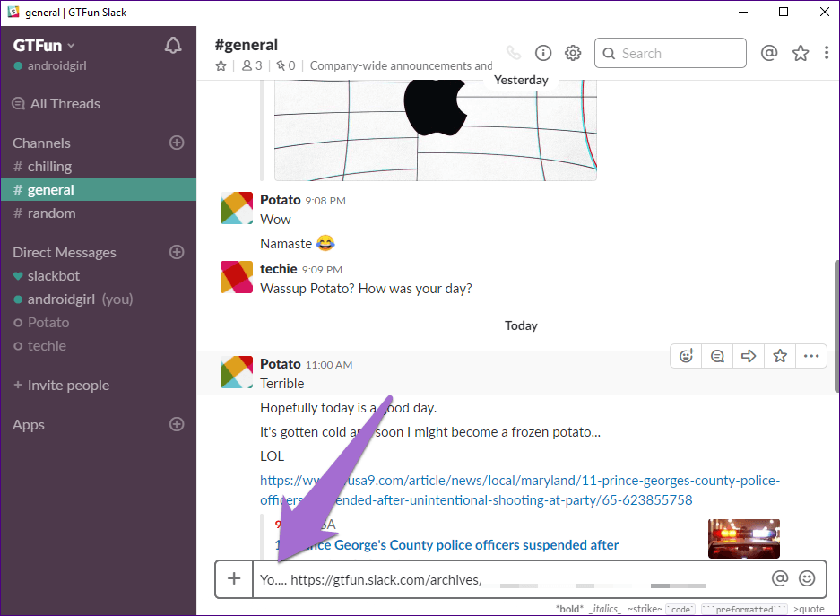Image resolution: width=840 pixels, height=616 pixels.
Task: Open All Threads view
Action: pyautogui.click(x=56, y=104)
